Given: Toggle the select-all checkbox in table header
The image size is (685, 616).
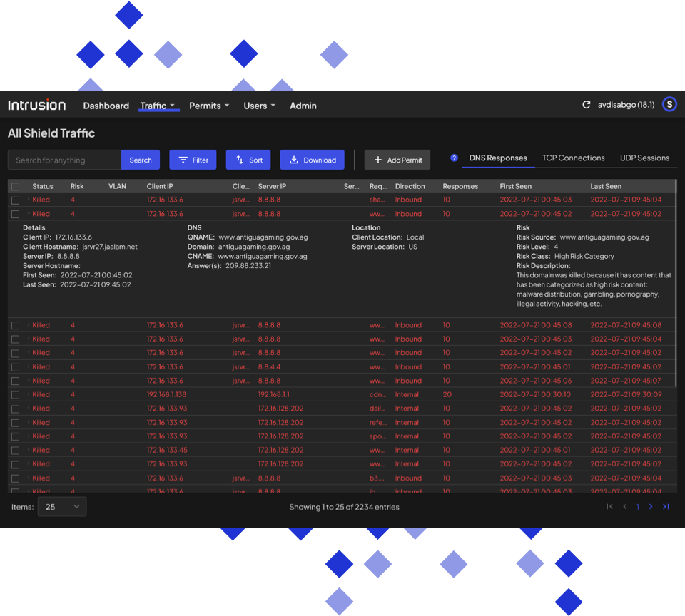Looking at the screenshot, I should [16, 187].
